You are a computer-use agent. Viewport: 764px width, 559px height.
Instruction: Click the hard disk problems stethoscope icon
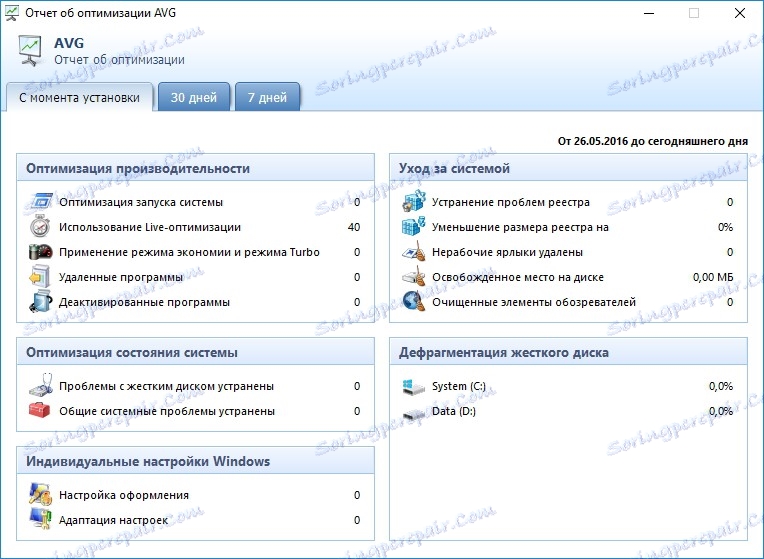click(x=40, y=385)
